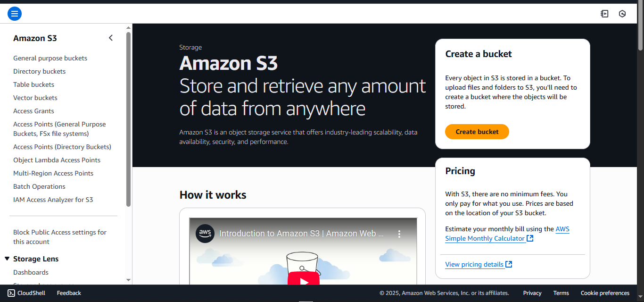644x302 pixels.
Task: Open the video's three-dot options menu
Action: point(399,233)
